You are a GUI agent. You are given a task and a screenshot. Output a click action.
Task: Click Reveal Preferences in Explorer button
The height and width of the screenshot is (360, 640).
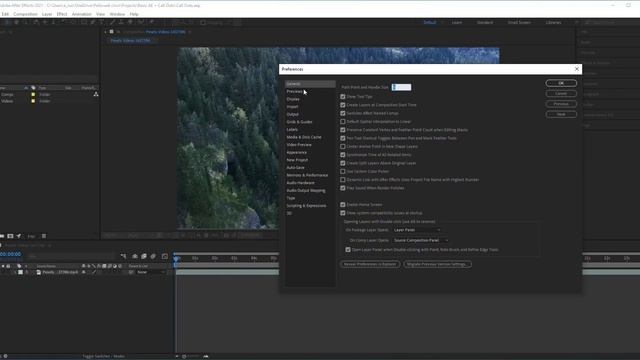tap(370, 264)
